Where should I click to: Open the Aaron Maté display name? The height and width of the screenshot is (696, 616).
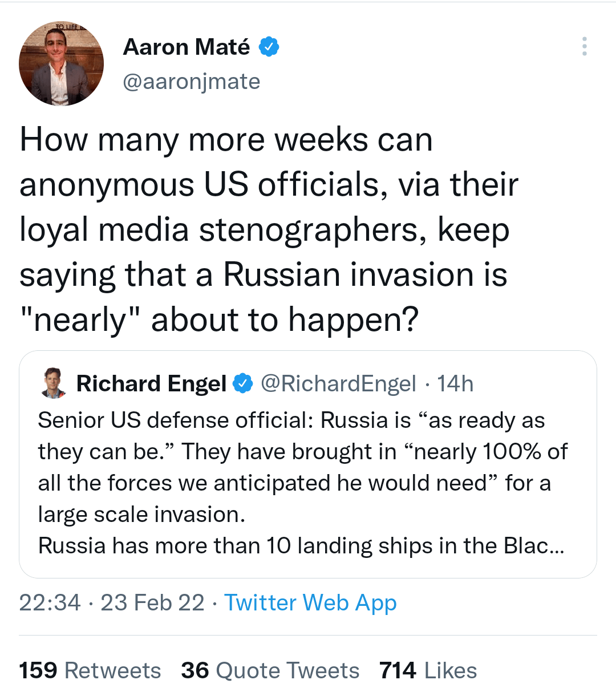tap(186, 47)
